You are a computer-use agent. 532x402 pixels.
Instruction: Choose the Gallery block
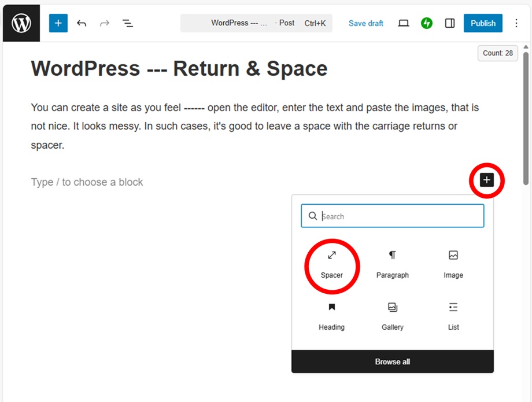tap(392, 316)
